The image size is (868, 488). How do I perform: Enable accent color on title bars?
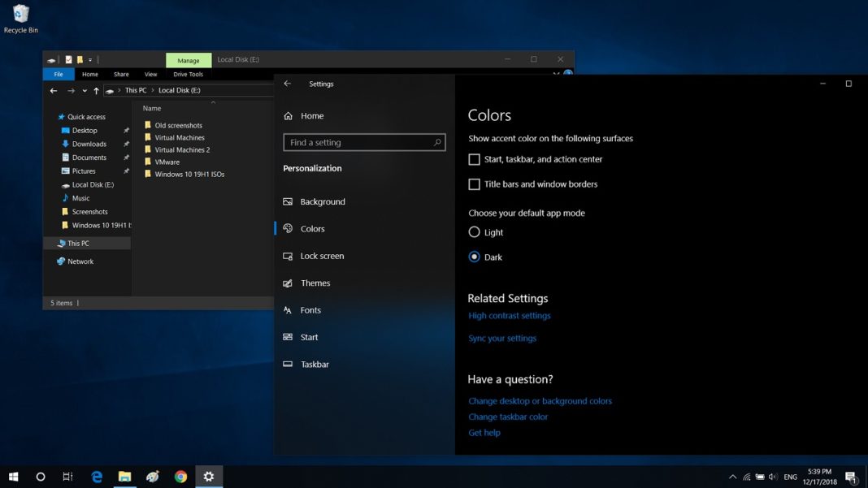point(474,184)
